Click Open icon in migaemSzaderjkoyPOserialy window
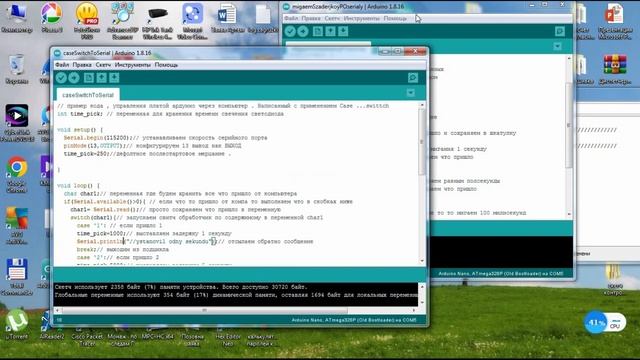Screen dimensions: 640x360 tap(330, 31)
